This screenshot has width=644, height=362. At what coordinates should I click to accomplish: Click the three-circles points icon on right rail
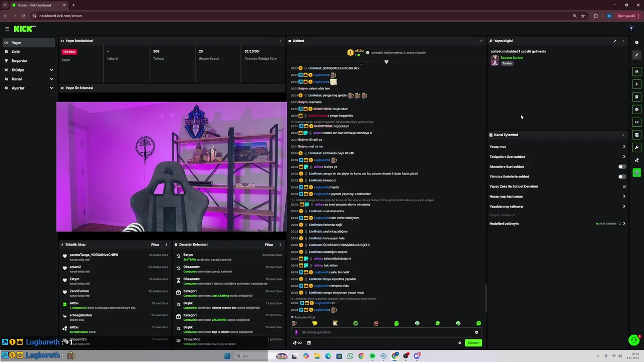pos(636,160)
